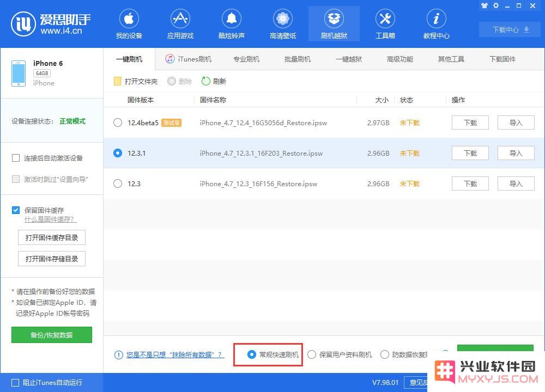This screenshot has height=392, width=545.
Task: Enable 阻止iTunes自动运行 checkbox
Action: click(x=15, y=383)
